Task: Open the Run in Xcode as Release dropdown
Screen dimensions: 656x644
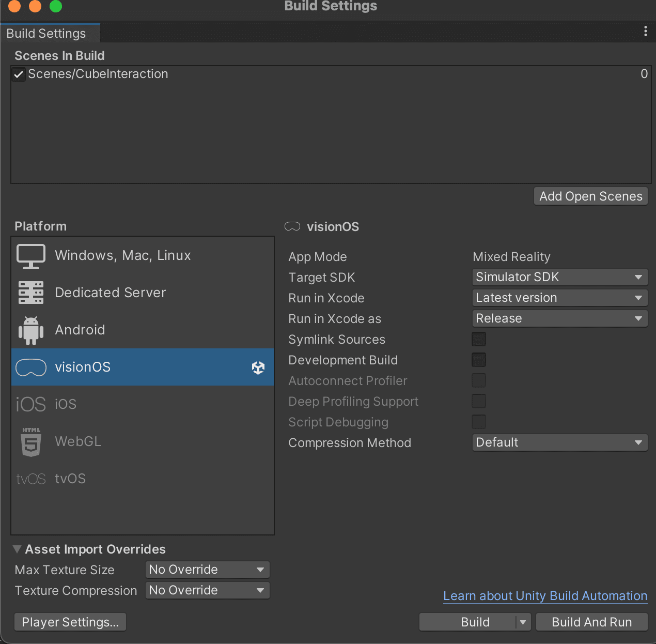Action: point(560,318)
